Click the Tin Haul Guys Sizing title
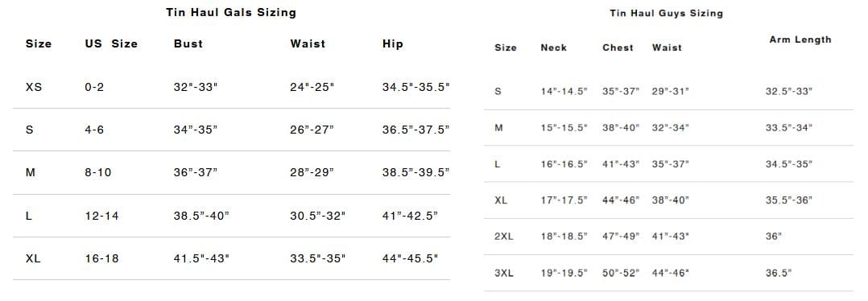This screenshot has height=301, width=868. point(666,13)
